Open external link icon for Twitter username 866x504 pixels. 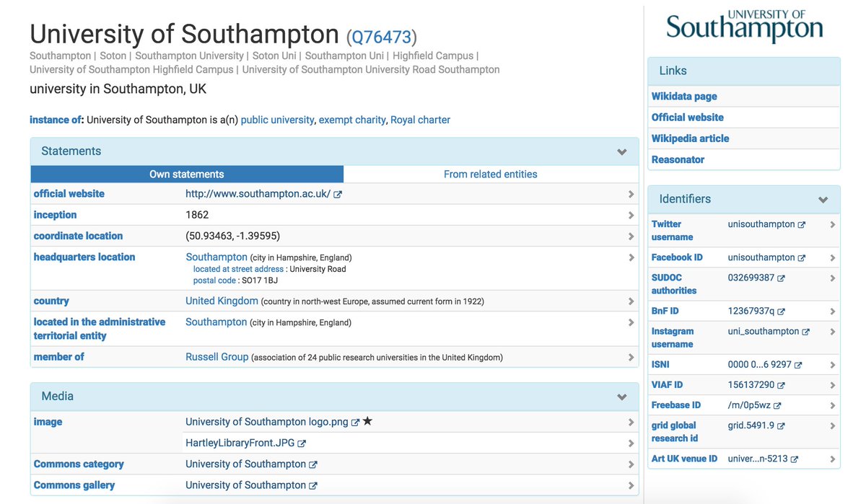click(802, 225)
